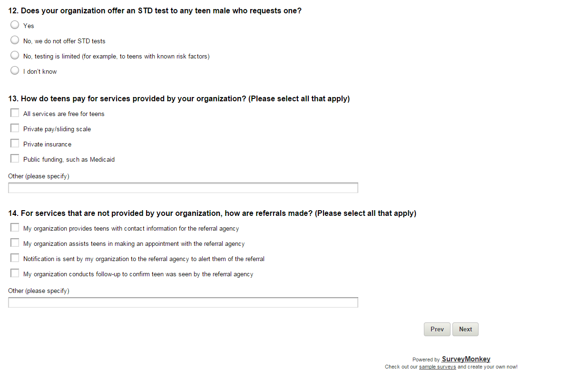Check 'Public funding, such as Medicaid'

click(15, 159)
